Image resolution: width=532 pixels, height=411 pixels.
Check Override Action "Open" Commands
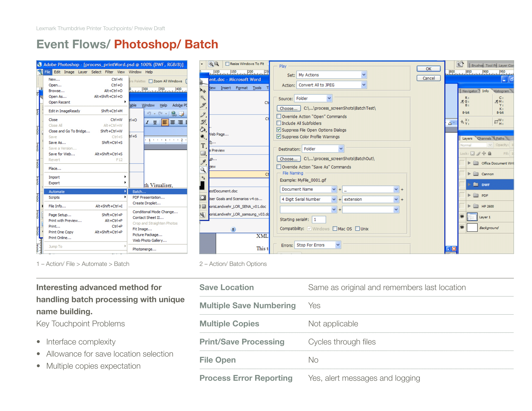279,116
